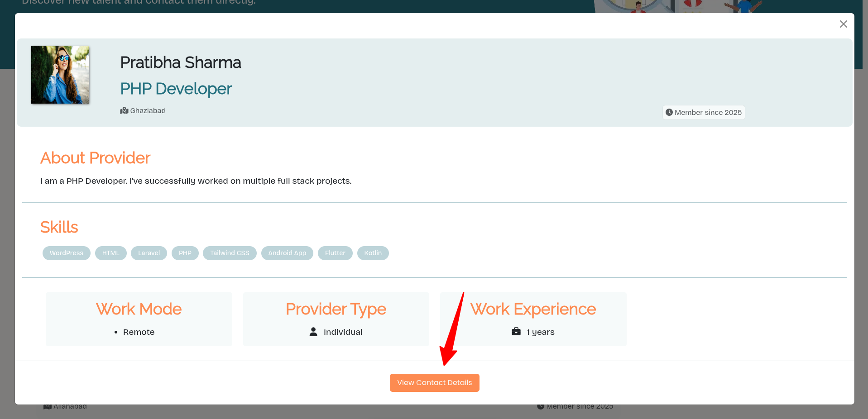
Task: Click the person icon under Provider Type
Action: pyautogui.click(x=313, y=332)
